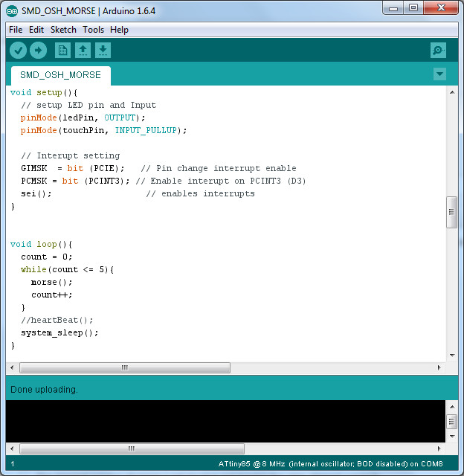Click the ATtiny85 board info in status bar
The image size is (464, 476).
click(x=330, y=464)
